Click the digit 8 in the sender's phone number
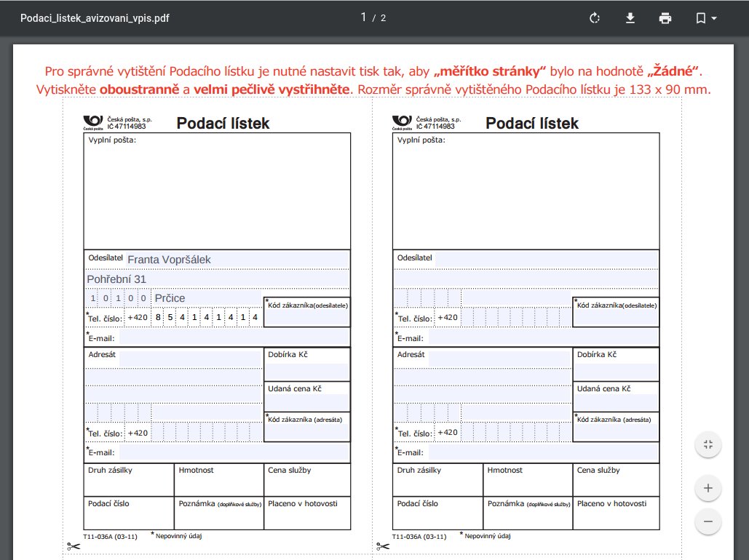The height and width of the screenshot is (560, 749). 158,317
